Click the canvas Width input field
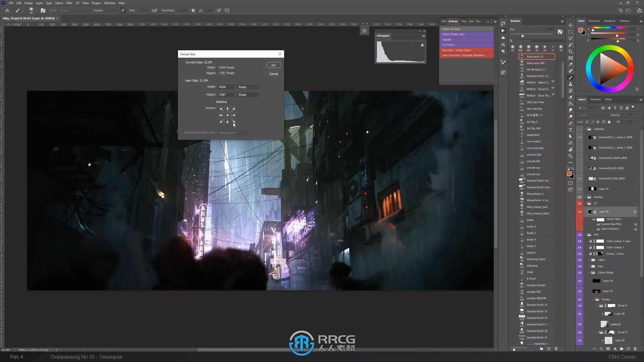The image size is (644, 362). click(226, 87)
